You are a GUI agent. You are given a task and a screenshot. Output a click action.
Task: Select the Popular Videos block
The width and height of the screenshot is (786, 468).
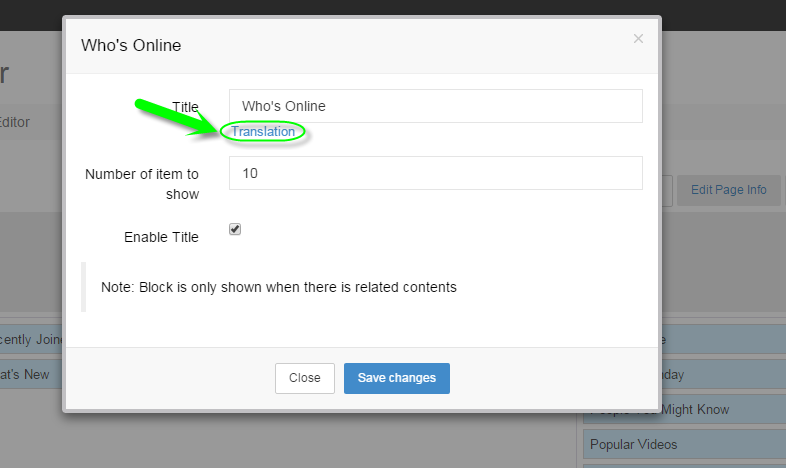680,444
